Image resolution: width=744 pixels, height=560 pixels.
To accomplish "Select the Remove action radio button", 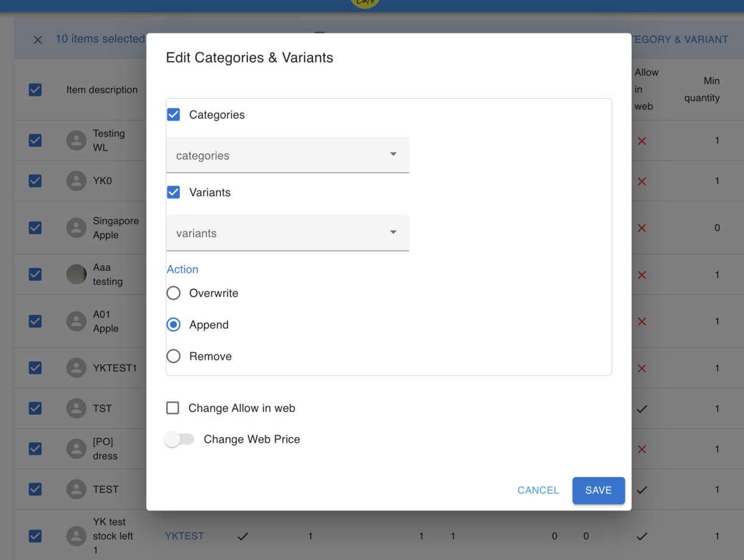I will click(173, 356).
